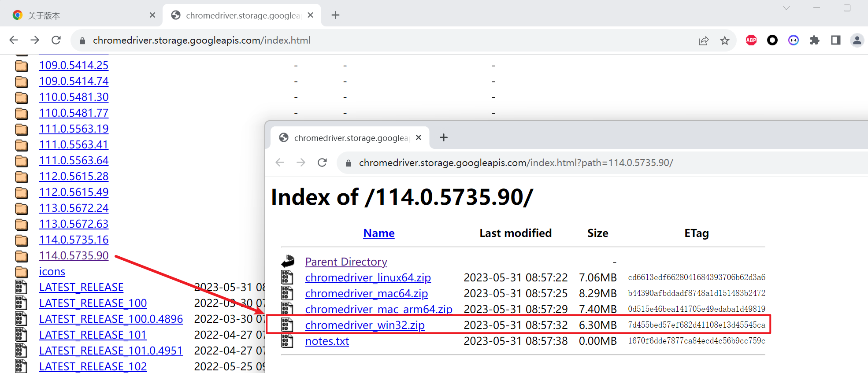Open folder 111.0.5563.64
This screenshot has height=373, width=868.
(x=74, y=160)
